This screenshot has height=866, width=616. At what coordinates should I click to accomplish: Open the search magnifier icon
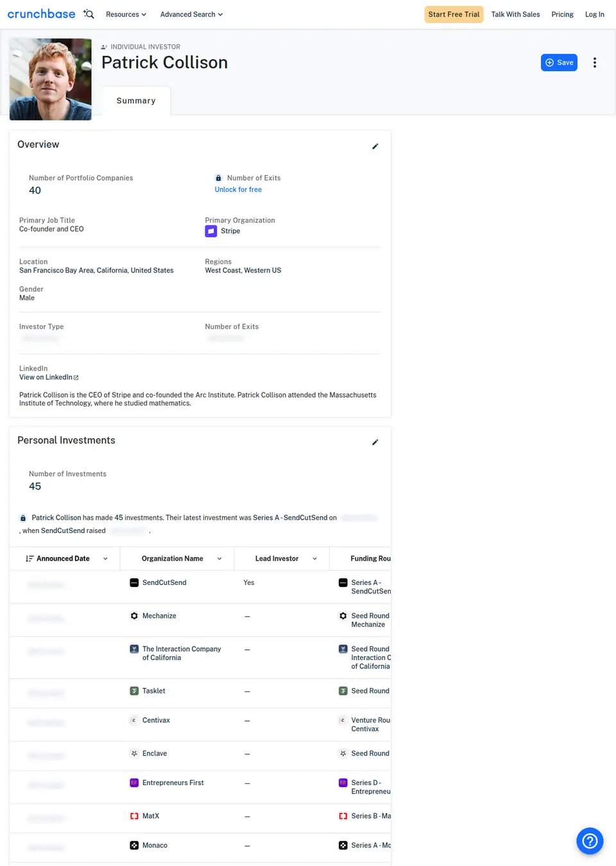tap(89, 14)
